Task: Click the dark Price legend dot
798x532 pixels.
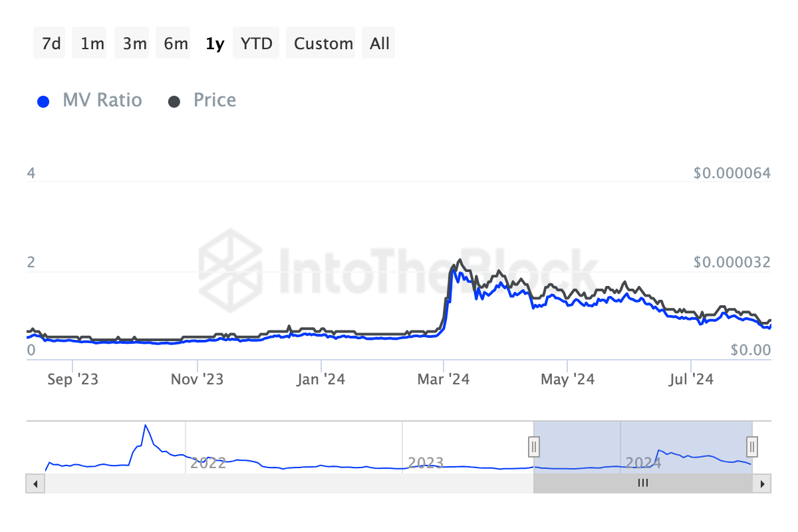Action: point(174,102)
